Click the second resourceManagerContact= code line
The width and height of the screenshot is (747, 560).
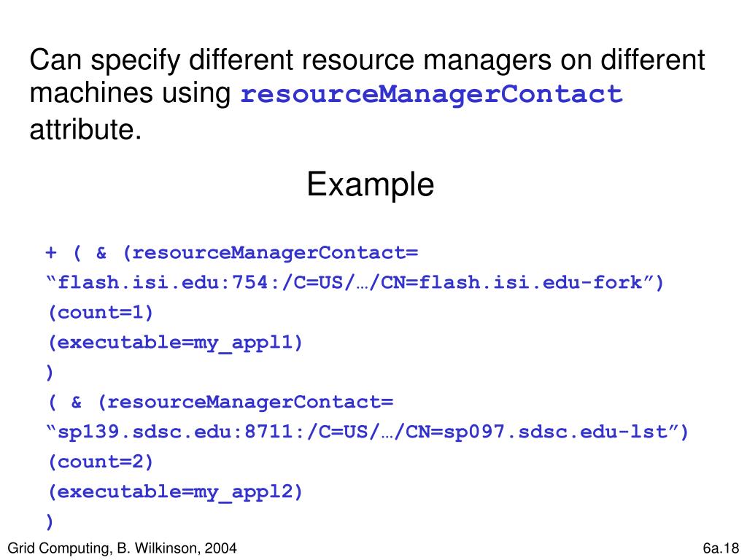tap(220, 402)
